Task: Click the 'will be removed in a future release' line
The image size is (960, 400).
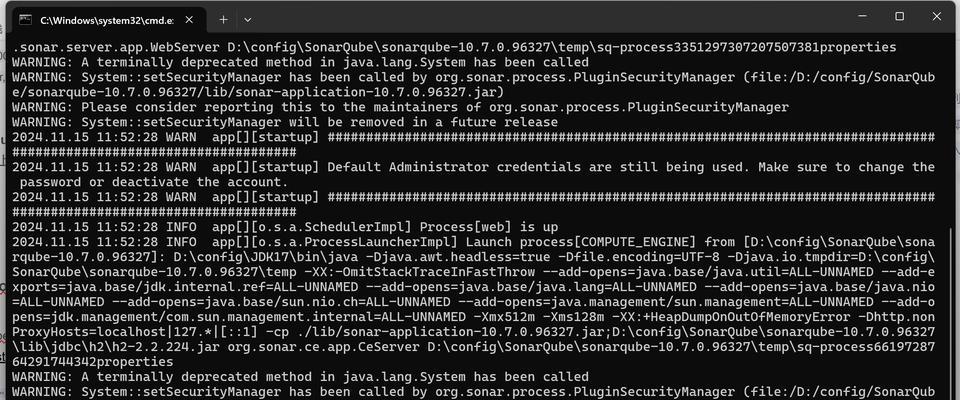Action: [285, 122]
